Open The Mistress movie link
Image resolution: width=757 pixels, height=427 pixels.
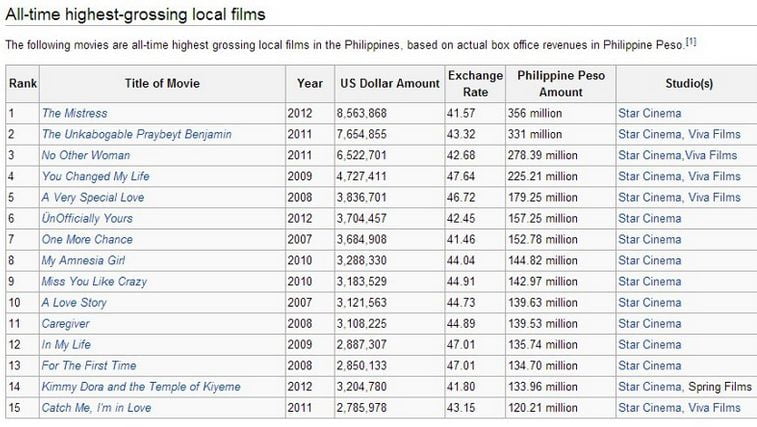[74, 114]
